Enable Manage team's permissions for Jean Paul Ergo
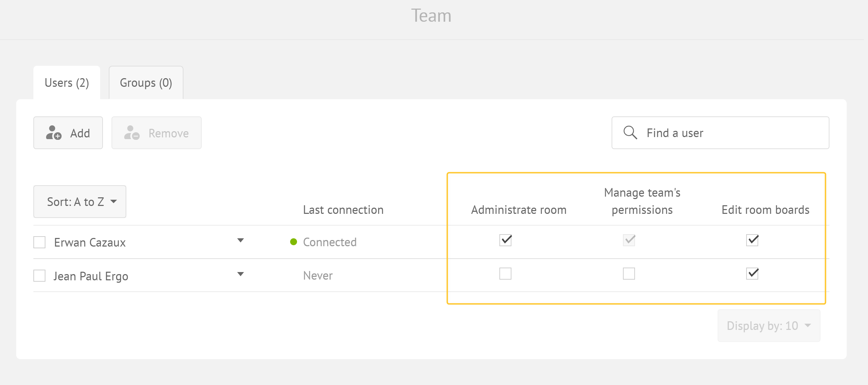This screenshot has width=868, height=385. click(x=629, y=273)
